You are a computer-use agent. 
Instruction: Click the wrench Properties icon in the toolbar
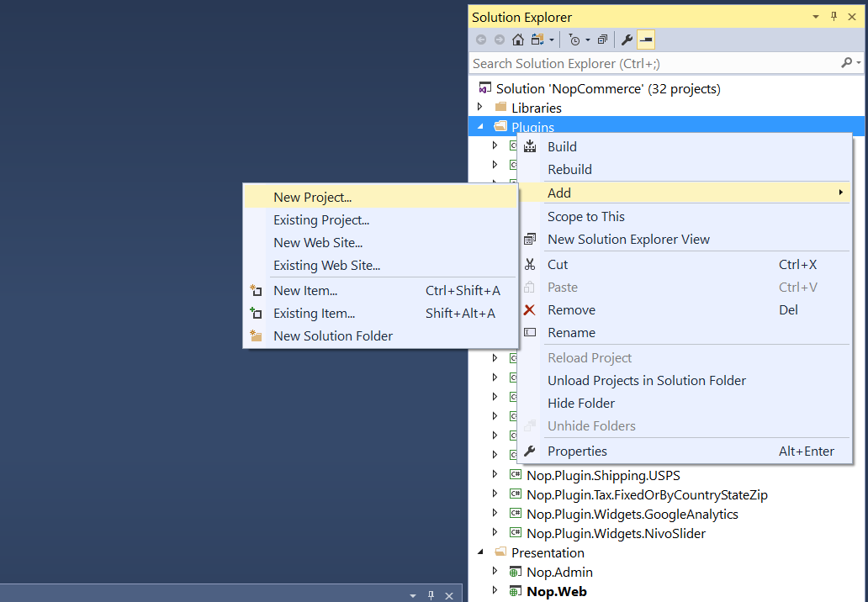coord(627,40)
